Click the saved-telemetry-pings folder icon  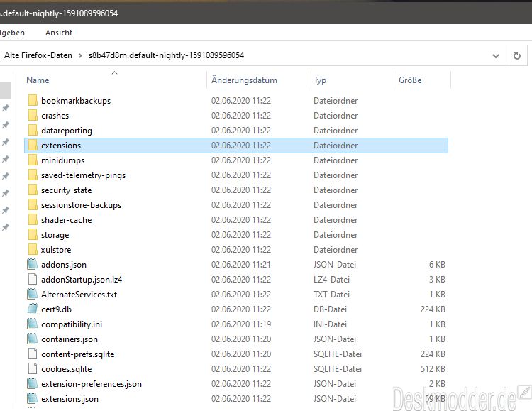pyautogui.click(x=33, y=175)
